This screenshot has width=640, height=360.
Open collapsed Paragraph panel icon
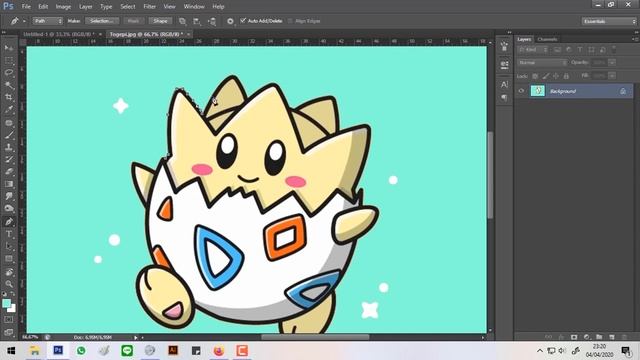[x=504, y=98]
